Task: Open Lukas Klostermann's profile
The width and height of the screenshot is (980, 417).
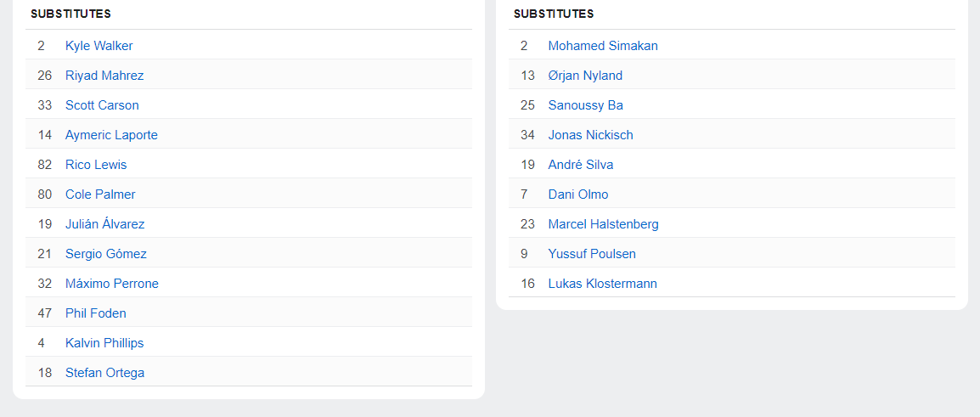Action: pyautogui.click(x=602, y=284)
